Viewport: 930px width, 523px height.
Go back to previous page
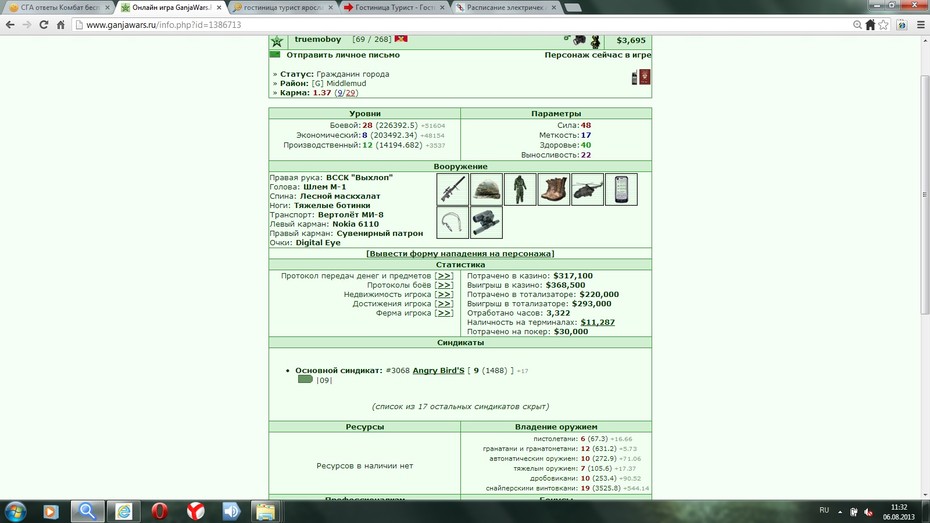pos(10,25)
